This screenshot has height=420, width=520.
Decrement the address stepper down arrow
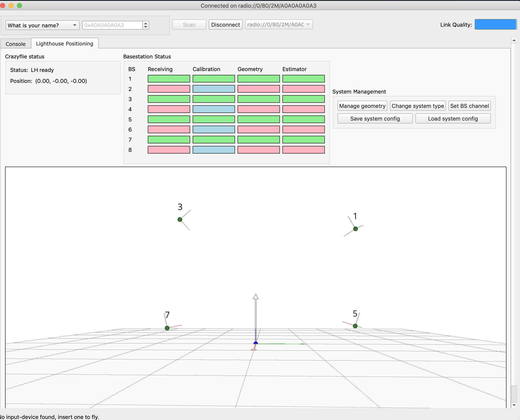145,27
